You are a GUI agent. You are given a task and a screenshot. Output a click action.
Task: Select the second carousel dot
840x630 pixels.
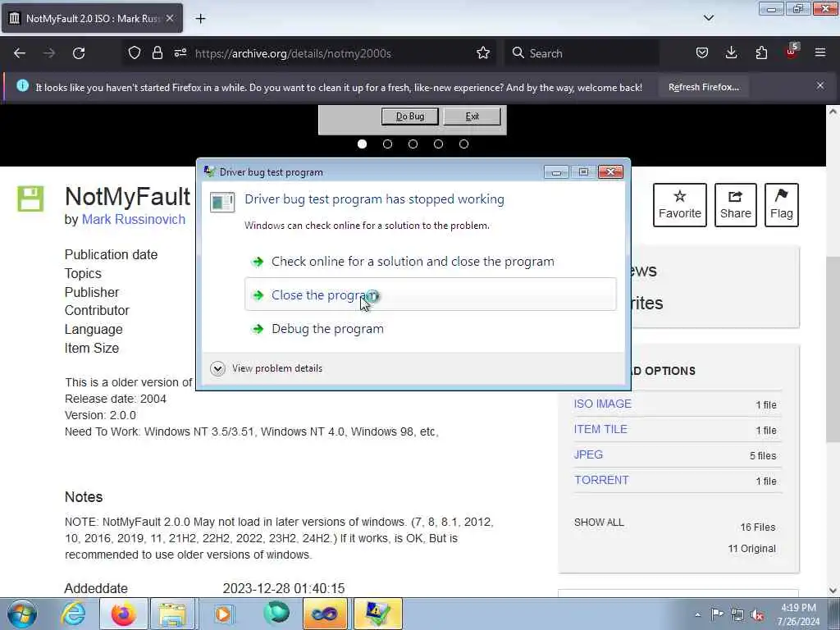[x=387, y=144]
